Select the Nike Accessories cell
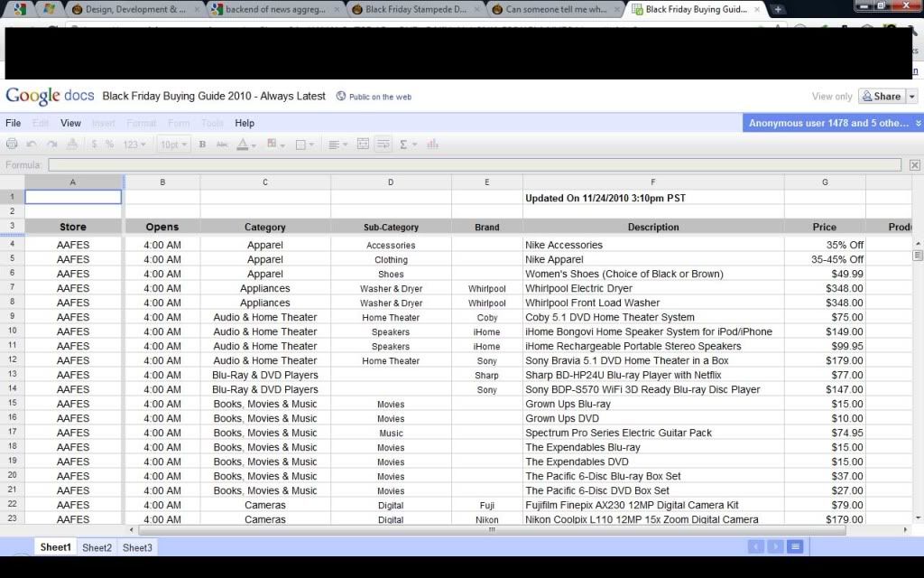This screenshot has height=578, width=924. 653,245
